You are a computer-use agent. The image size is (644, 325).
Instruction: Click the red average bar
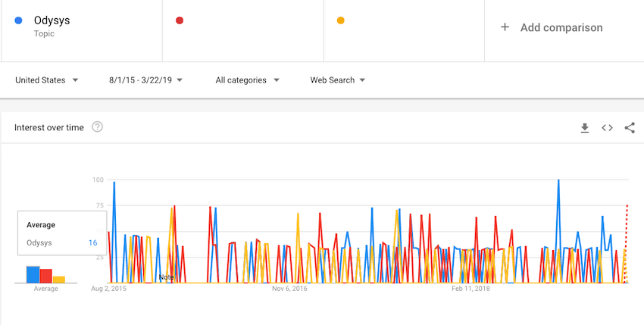(46, 276)
